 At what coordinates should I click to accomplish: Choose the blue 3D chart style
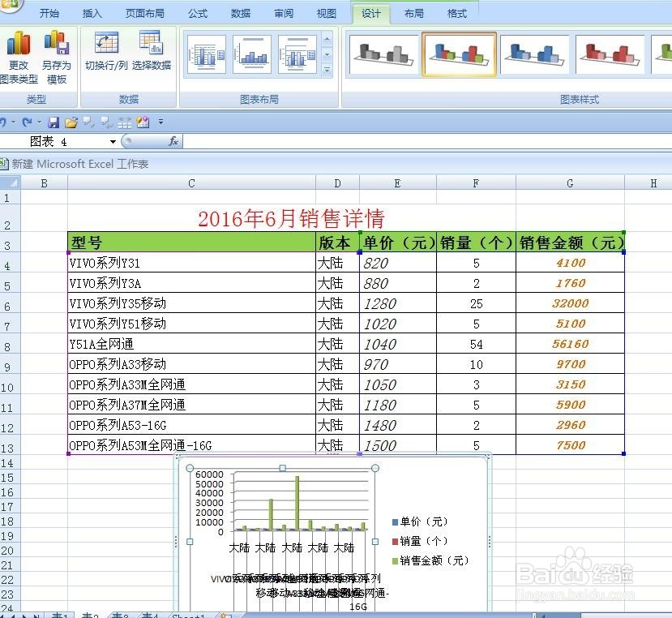click(x=534, y=54)
